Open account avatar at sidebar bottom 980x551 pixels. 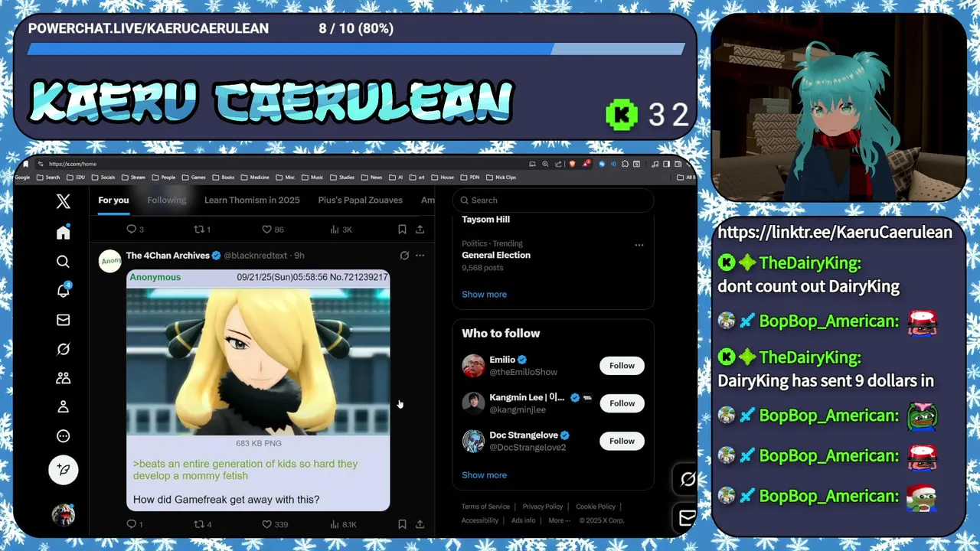64,515
